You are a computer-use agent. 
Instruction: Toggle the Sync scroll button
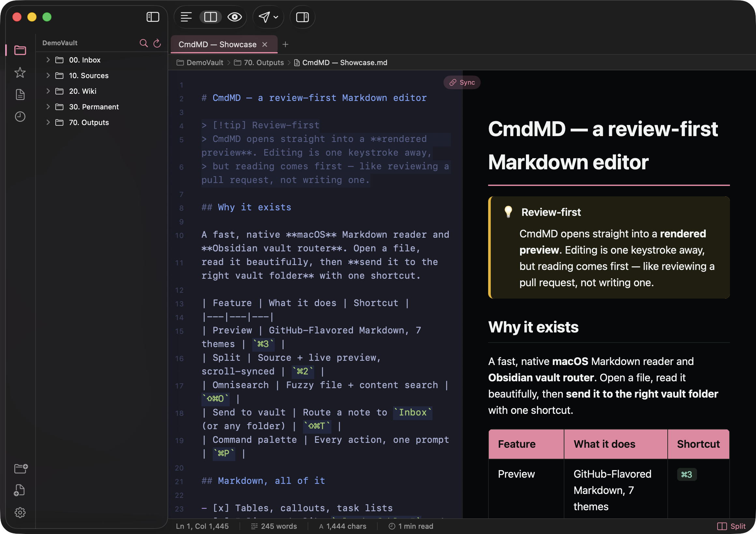point(462,82)
